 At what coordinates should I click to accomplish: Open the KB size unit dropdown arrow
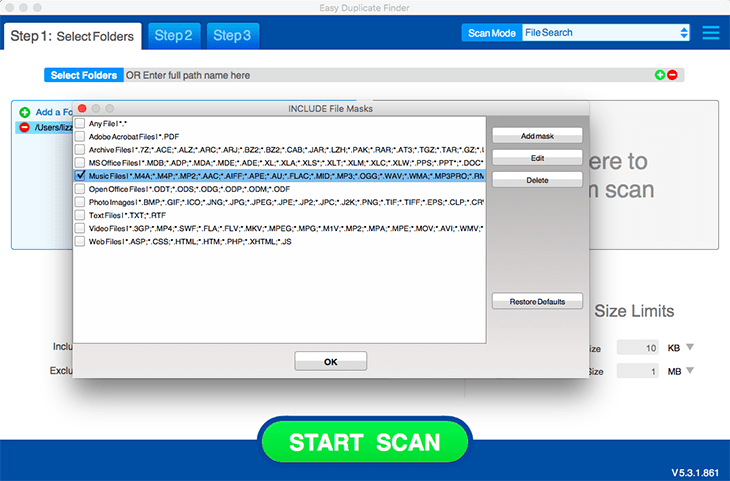pos(690,347)
